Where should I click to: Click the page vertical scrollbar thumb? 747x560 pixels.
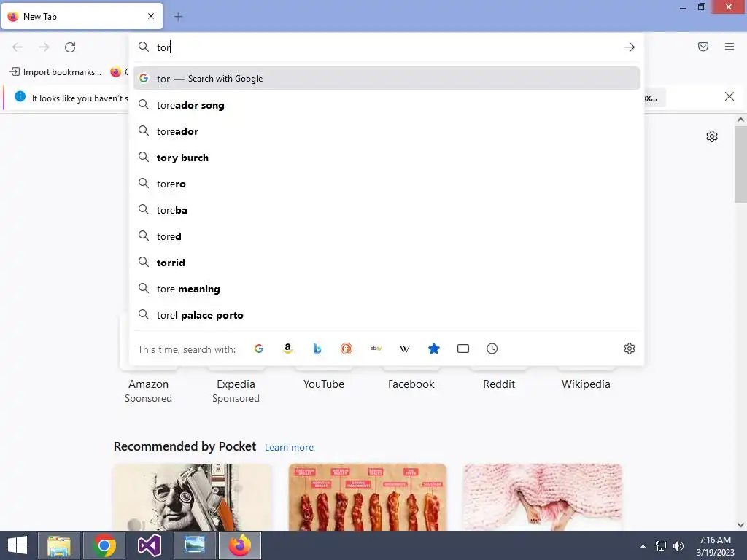tap(740, 164)
